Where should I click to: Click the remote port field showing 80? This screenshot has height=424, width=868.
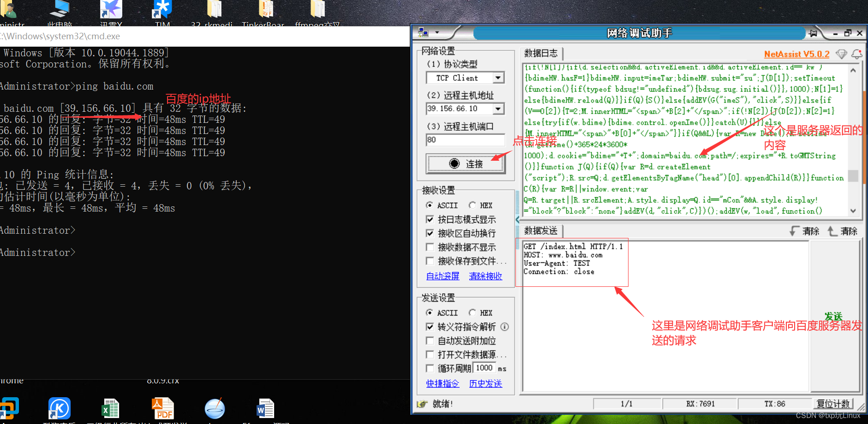click(465, 139)
